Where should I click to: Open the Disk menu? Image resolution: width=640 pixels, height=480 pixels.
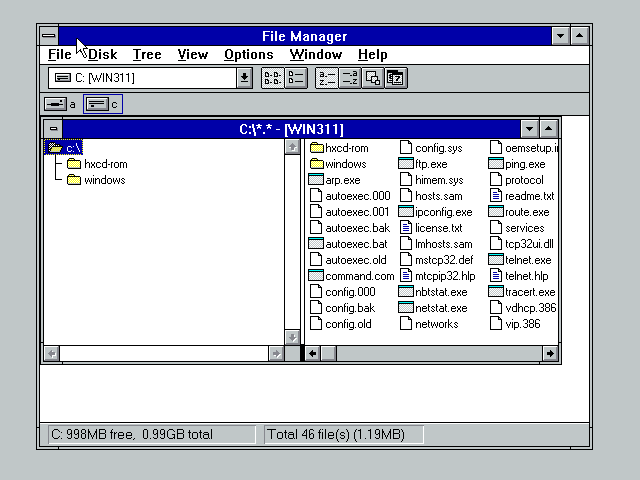pos(102,54)
